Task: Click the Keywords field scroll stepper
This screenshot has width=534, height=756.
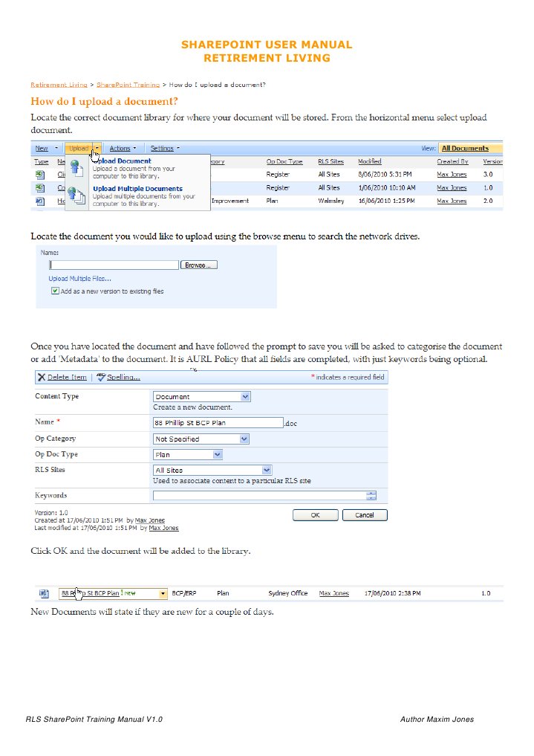Action: 371,495
